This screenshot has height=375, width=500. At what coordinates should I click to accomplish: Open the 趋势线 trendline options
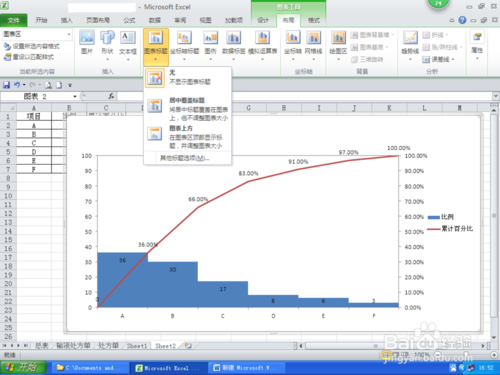pos(410,45)
